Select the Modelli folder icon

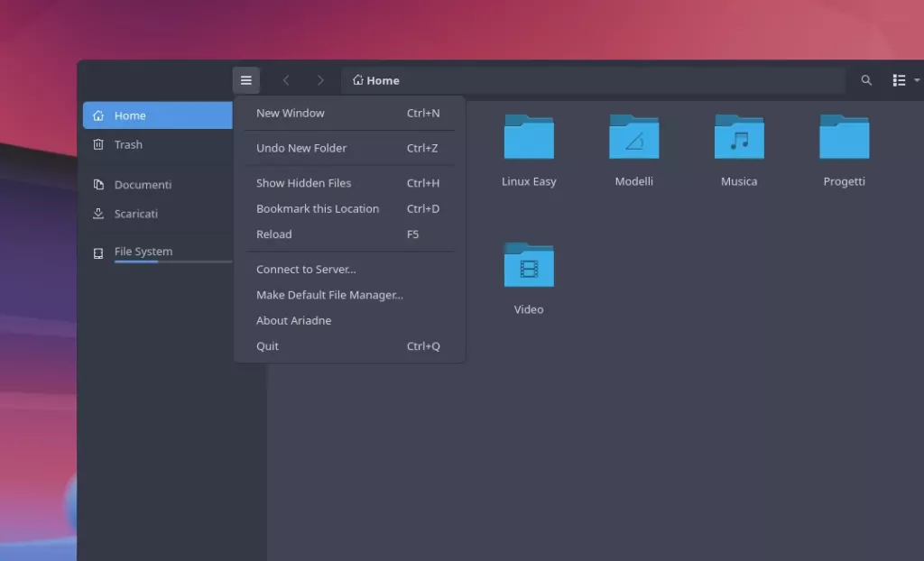pyautogui.click(x=634, y=137)
